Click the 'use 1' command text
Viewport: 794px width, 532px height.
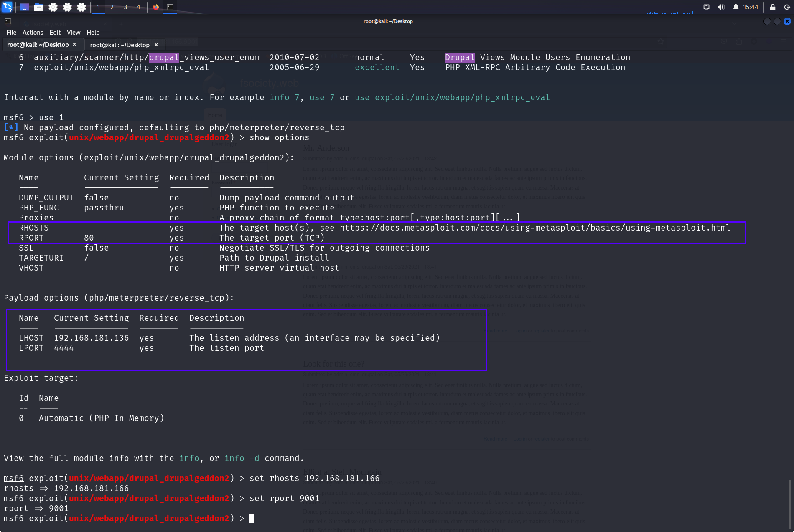point(51,117)
